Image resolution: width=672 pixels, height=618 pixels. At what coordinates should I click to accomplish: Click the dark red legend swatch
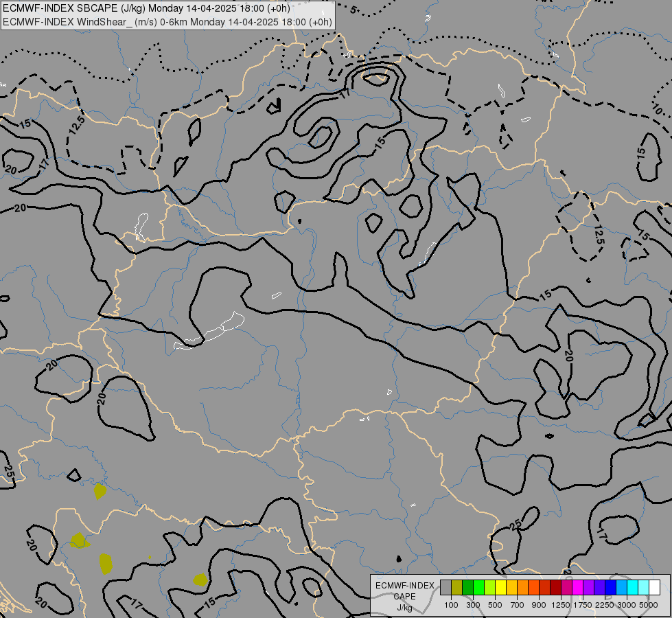[x=555, y=587]
